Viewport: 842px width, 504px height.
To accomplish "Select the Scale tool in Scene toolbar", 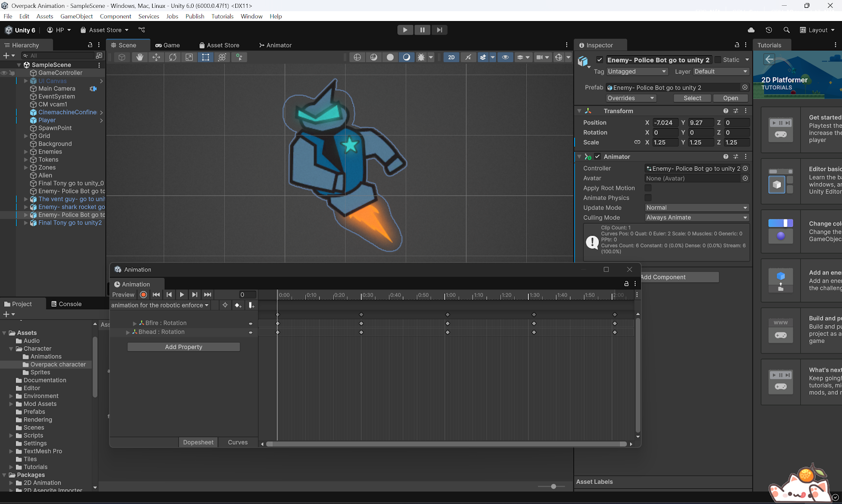I will [x=189, y=57].
